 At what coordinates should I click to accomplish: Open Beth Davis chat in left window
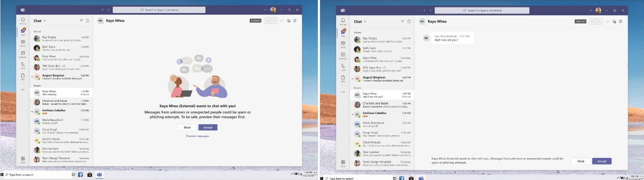coord(62,48)
